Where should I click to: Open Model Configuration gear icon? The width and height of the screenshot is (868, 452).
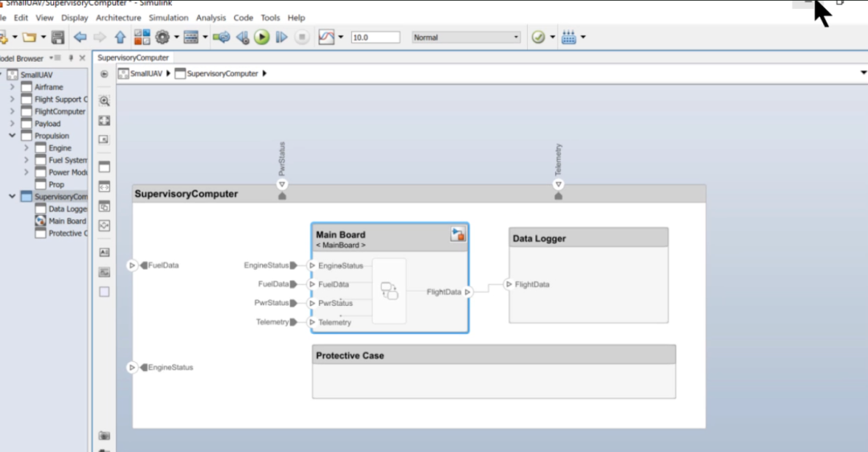tap(162, 37)
